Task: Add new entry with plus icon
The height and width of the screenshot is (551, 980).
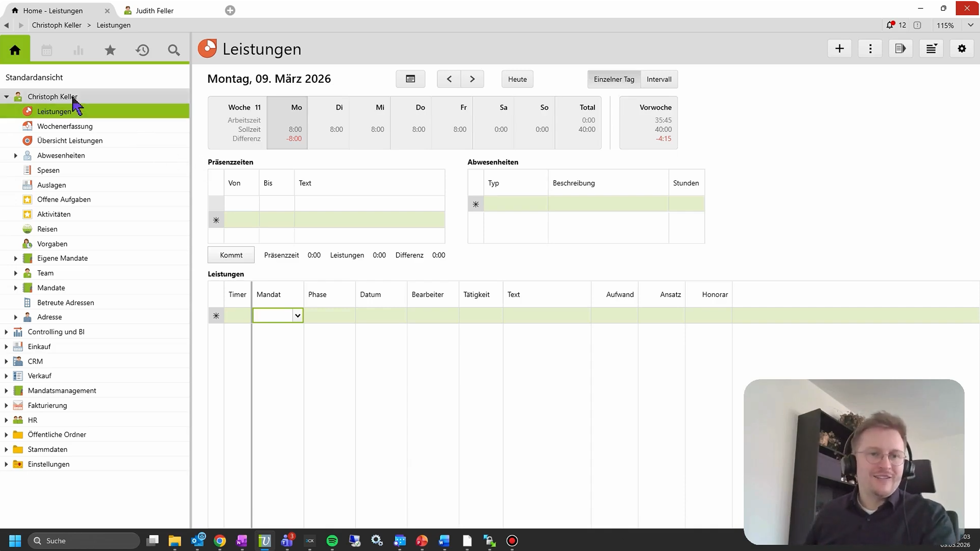Action: pos(840,48)
